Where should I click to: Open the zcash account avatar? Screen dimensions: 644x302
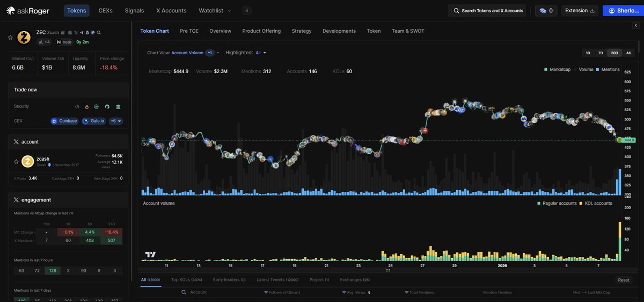tap(27, 161)
